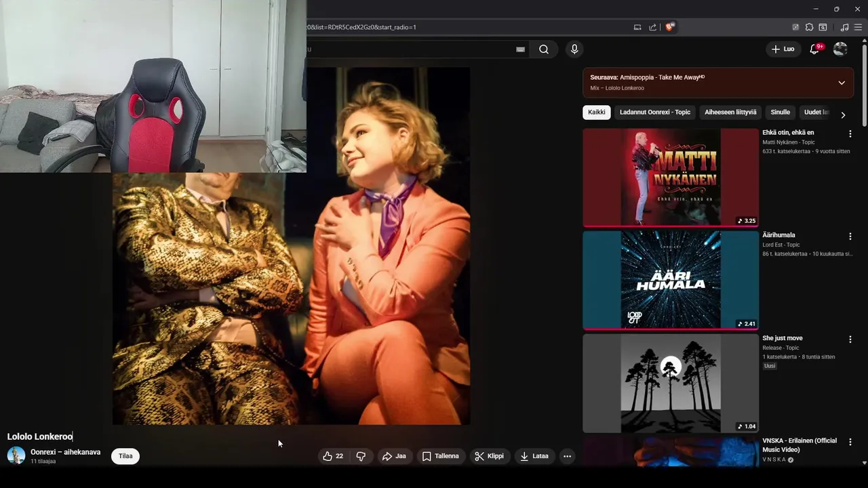Select the Ladannut Oonrexi - Topic chip
868x488 pixels.
click(655, 113)
